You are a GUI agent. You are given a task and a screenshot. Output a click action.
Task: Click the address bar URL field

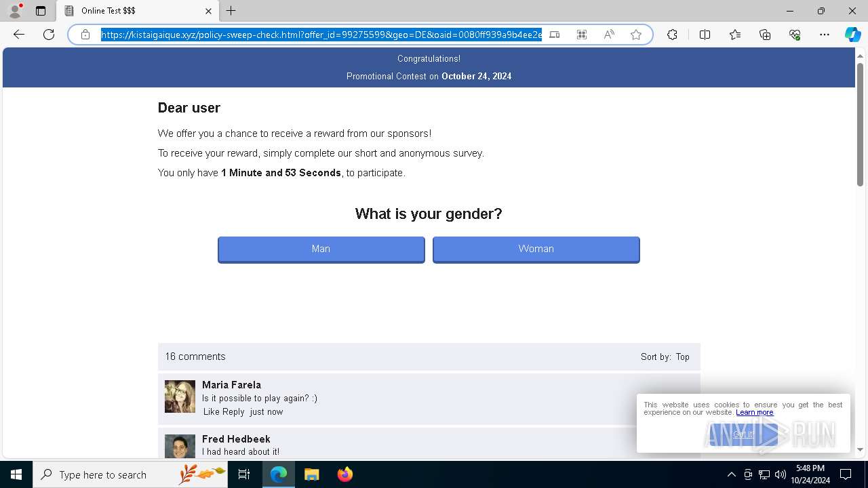(x=321, y=35)
